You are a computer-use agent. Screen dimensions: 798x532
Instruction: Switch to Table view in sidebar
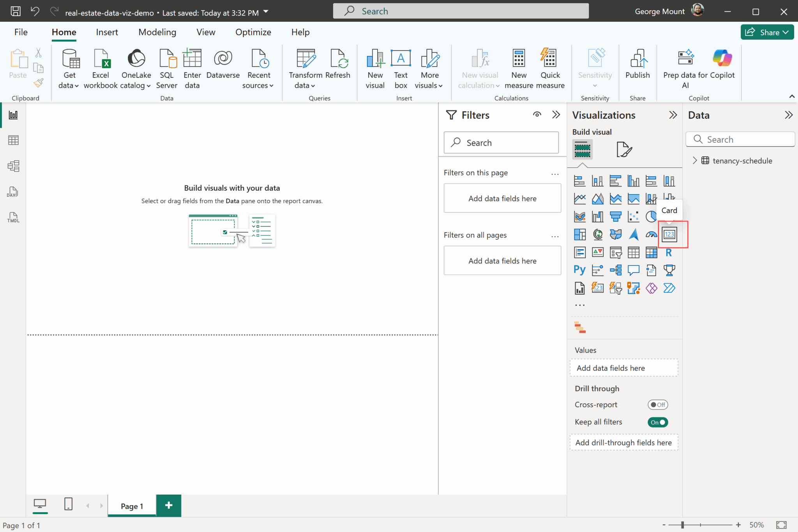click(13, 140)
